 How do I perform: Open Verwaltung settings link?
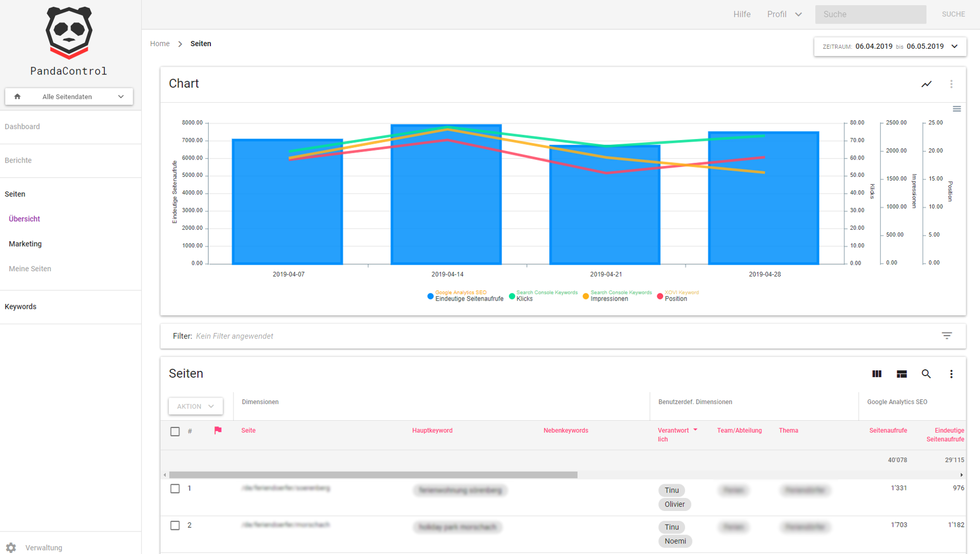point(44,547)
